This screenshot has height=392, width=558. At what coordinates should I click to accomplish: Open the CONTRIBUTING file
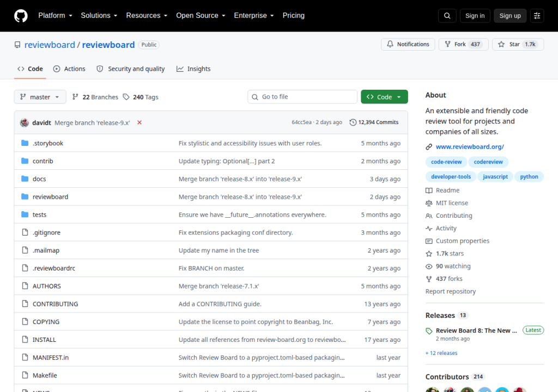click(x=55, y=304)
